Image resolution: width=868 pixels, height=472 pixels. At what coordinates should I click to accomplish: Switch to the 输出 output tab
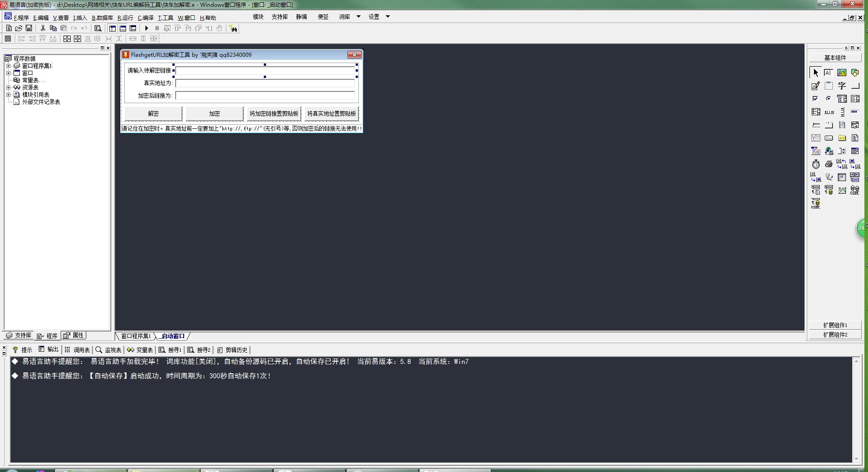pos(49,349)
